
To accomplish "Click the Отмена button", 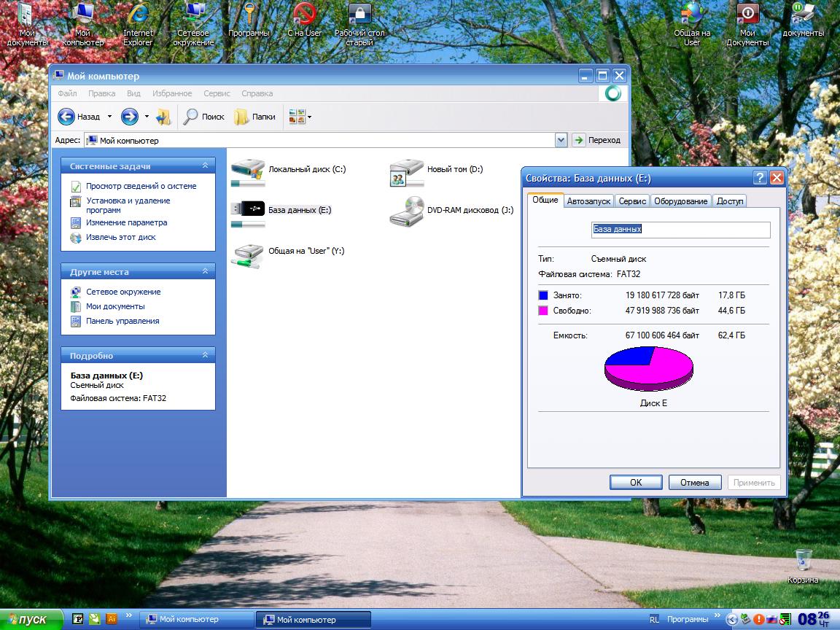I will point(695,482).
